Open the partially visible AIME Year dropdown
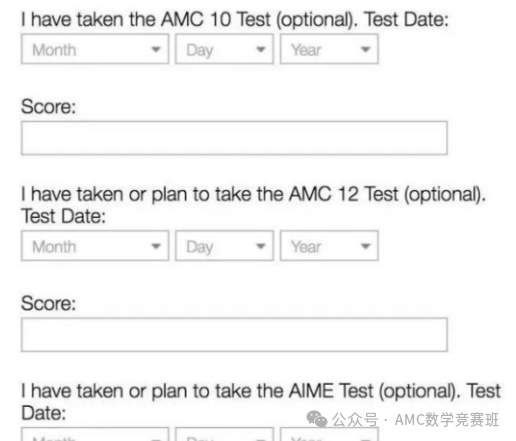 pyautogui.click(x=329, y=434)
